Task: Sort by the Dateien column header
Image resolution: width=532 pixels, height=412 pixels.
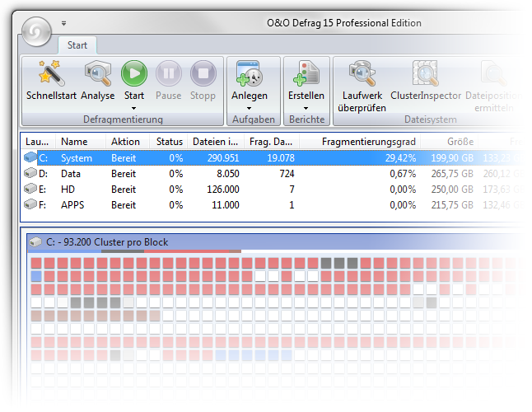Action: point(215,142)
